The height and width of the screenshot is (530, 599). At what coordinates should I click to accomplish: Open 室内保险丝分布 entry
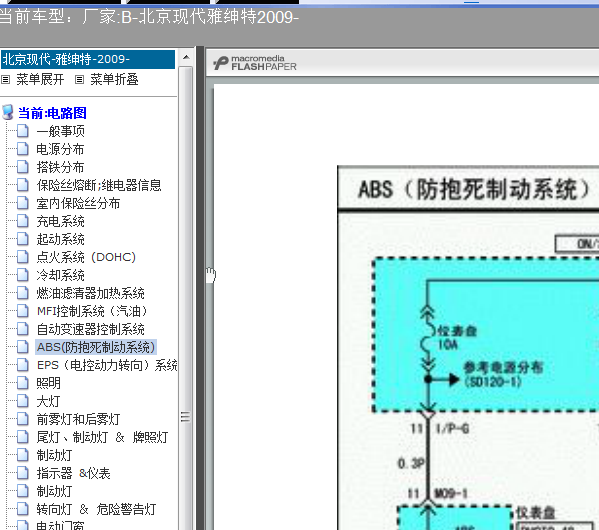[x=78, y=203]
